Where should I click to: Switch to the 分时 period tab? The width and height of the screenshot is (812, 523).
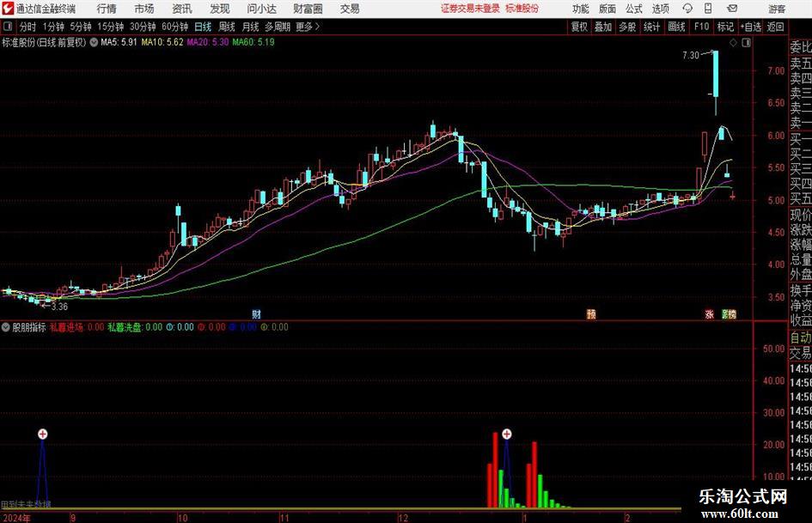point(27,27)
